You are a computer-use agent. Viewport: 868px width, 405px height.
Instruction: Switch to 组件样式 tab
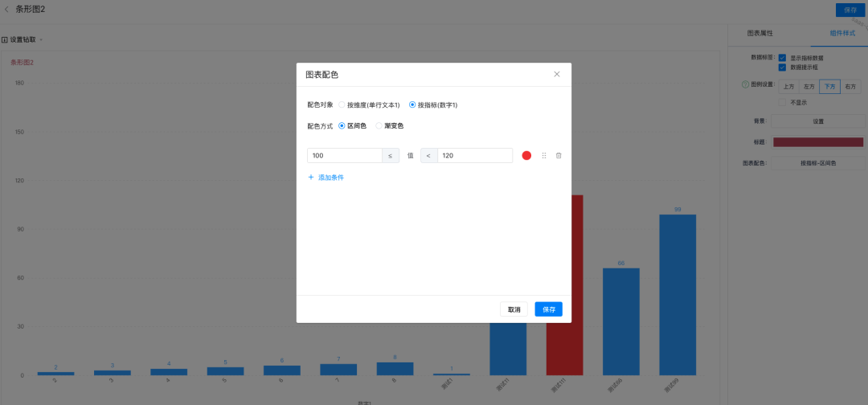coord(842,33)
